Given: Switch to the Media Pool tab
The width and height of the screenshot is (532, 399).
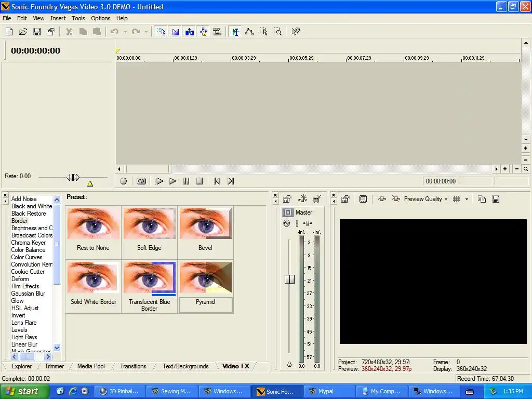Looking at the screenshot, I should point(91,366).
